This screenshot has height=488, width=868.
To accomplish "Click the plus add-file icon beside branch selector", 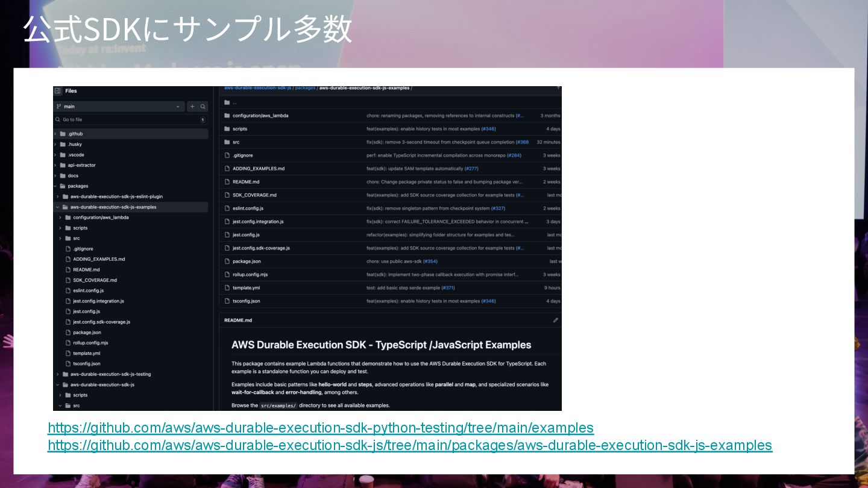I will [x=192, y=107].
